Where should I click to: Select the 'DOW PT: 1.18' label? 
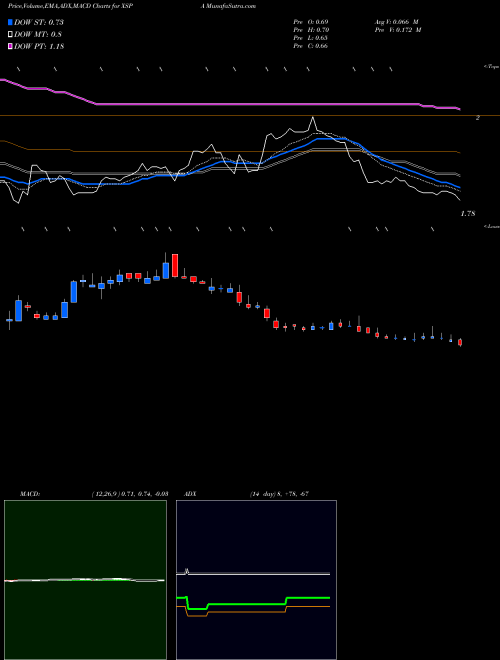[x=39, y=46]
